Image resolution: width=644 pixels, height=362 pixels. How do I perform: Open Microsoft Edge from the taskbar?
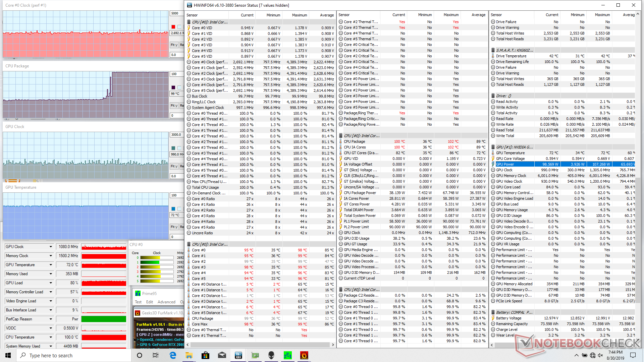pos(173,355)
